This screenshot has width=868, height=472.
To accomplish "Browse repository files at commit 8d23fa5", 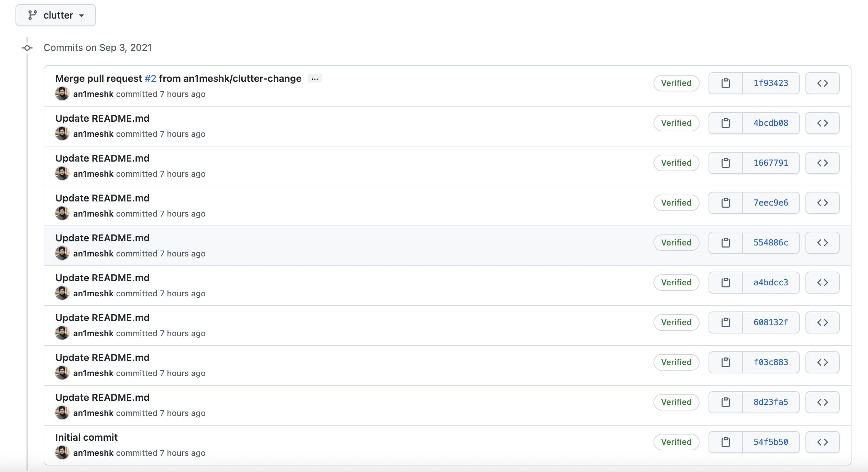I will (822, 402).
